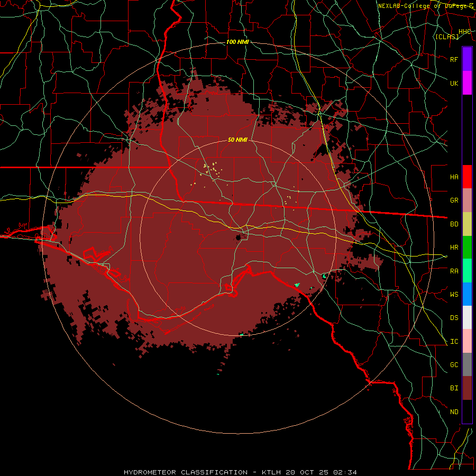476x476 pixels.
Task: Click the IC legend label
Action: [x=454, y=342]
